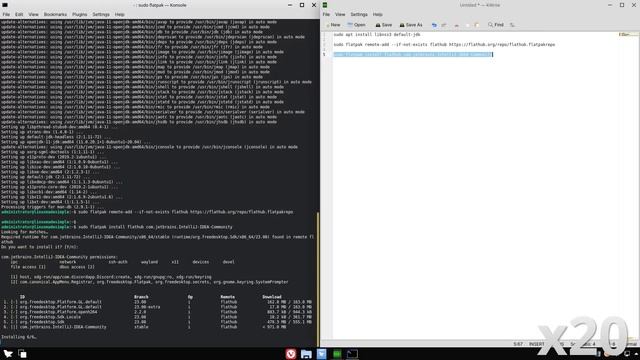
Task: Minimize the Konsole window
Action: coord(290,5)
